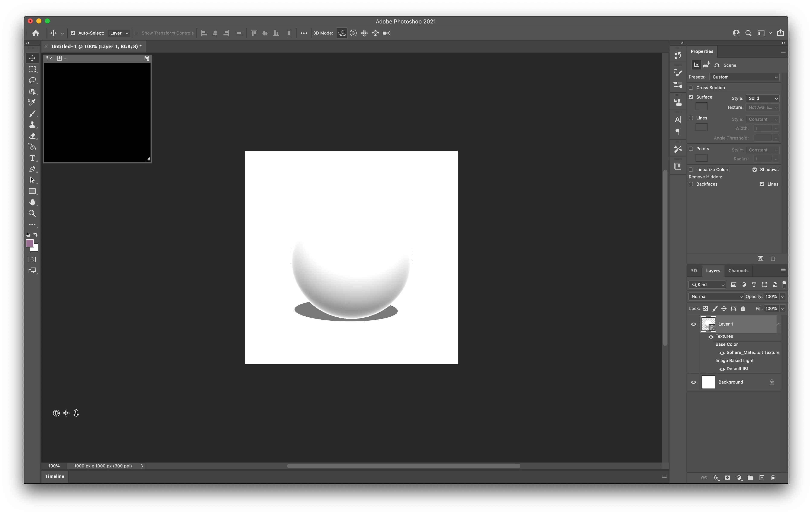The height and width of the screenshot is (515, 812).
Task: Select the Eraser tool
Action: pos(32,136)
